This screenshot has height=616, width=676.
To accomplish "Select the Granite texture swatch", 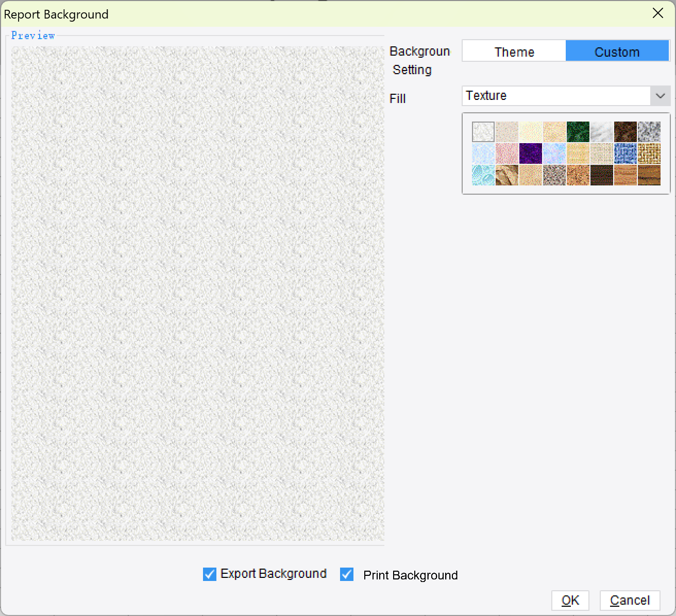I will 649,131.
